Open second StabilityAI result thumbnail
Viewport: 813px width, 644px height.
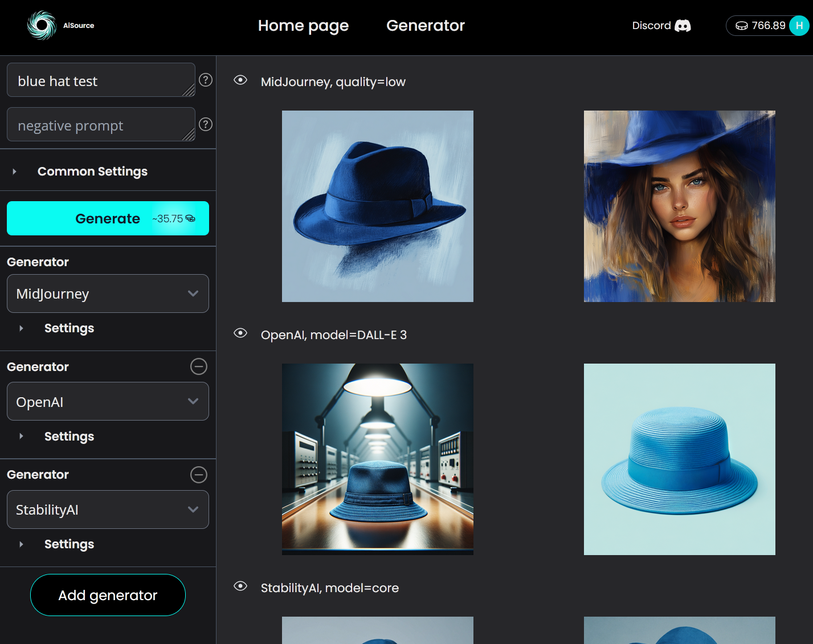point(680,630)
